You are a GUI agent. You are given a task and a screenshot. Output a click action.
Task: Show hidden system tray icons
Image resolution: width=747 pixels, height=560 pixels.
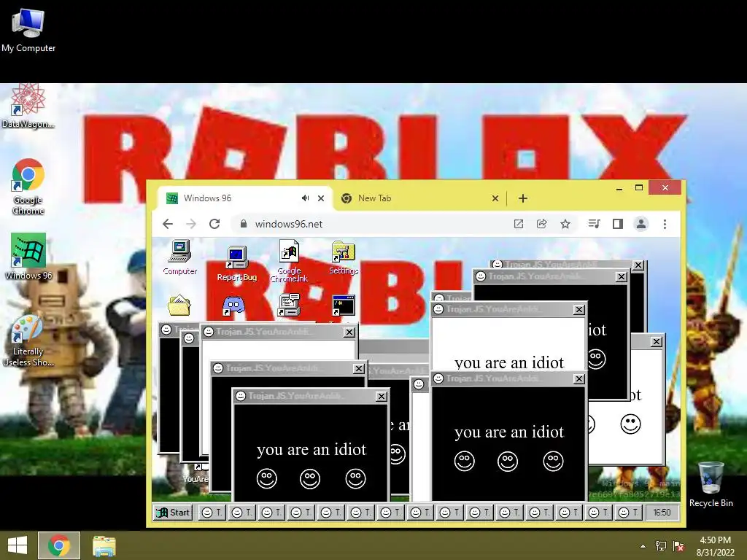(643, 546)
